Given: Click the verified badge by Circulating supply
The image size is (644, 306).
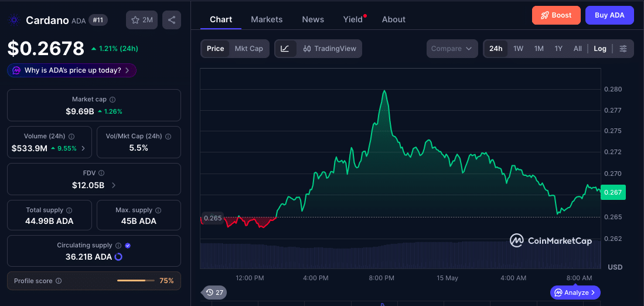Looking at the screenshot, I should coord(128,246).
